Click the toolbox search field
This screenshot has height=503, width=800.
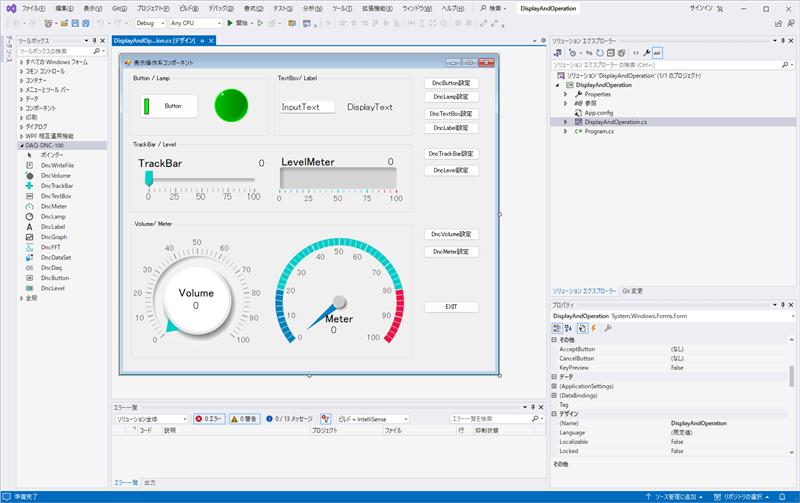tap(55, 51)
